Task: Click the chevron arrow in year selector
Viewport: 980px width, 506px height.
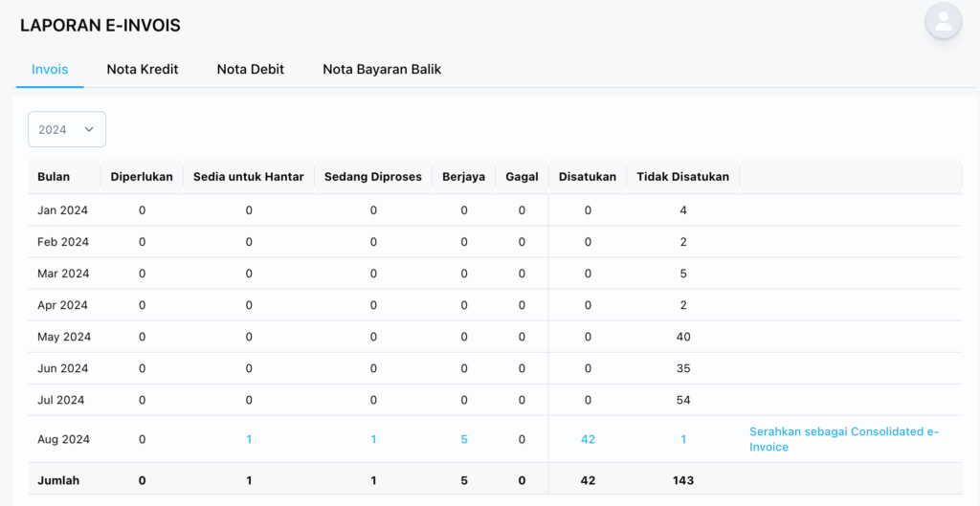Action: click(x=89, y=129)
